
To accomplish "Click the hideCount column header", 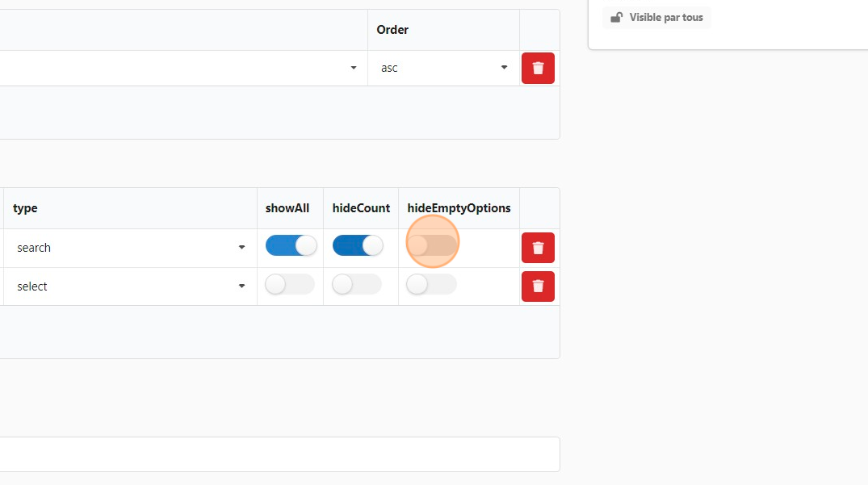I will 361,208.
